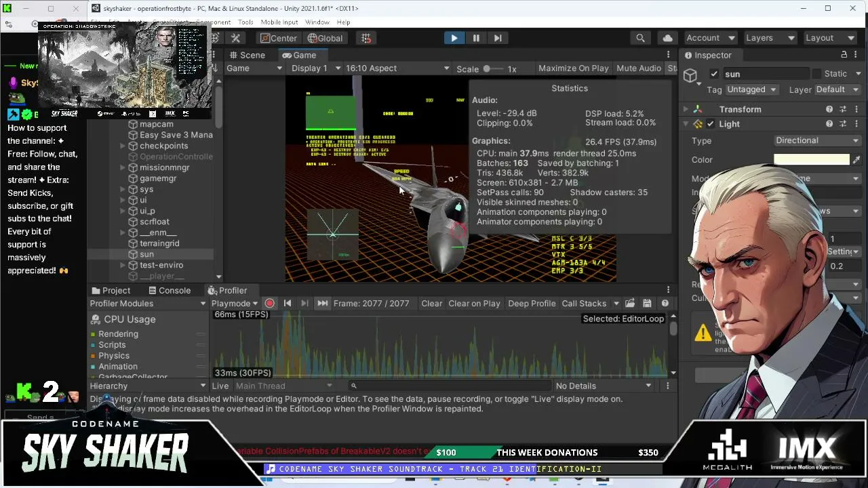Open the Profiler Modules dropdown
Screen dimensions: 868x488
pos(148,304)
